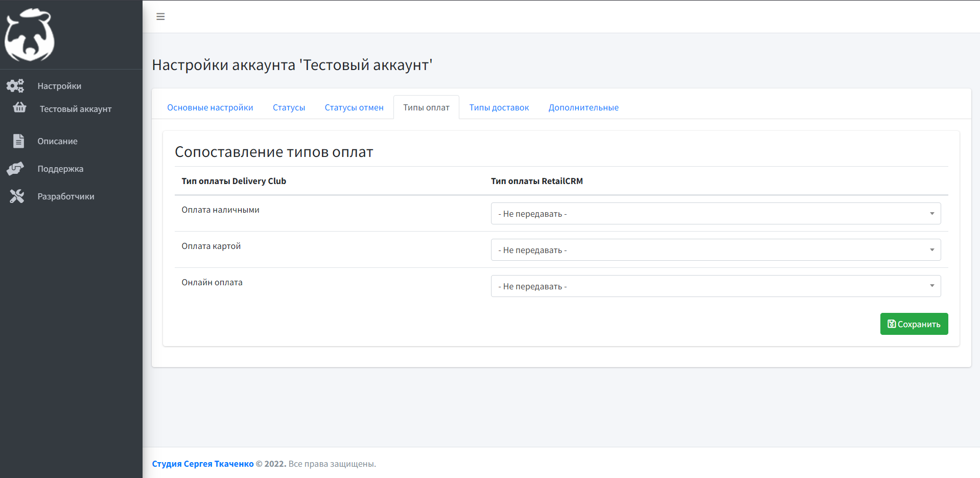The height and width of the screenshot is (478, 980).
Task: Click the Настройки аккаунта page title
Action: click(x=292, y=65)
